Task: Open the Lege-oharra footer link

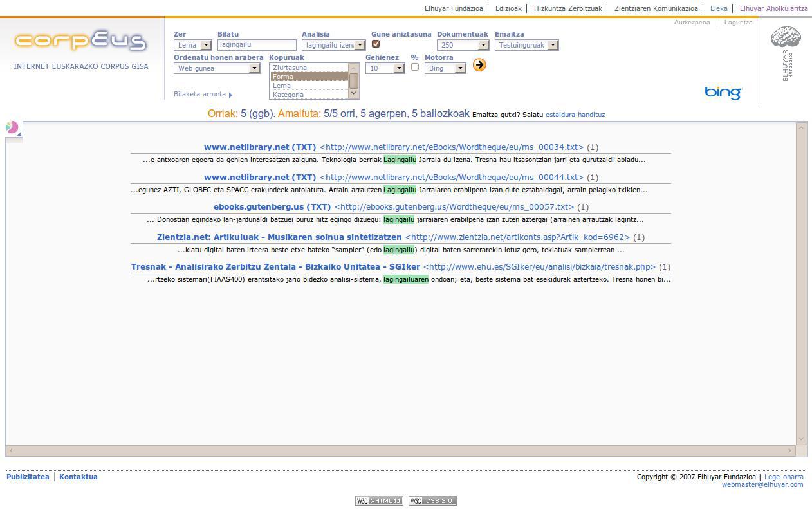Action: pyautogui.click(x=784, y=477)
